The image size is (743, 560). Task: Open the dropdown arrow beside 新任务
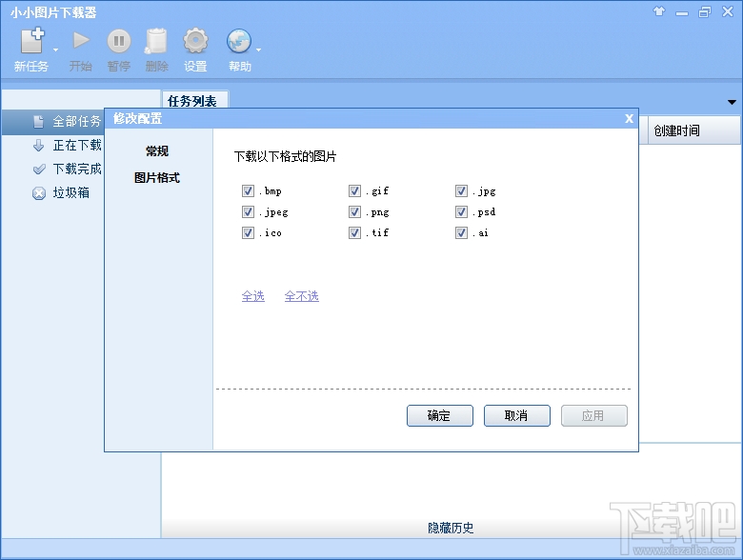coord(55,50)
